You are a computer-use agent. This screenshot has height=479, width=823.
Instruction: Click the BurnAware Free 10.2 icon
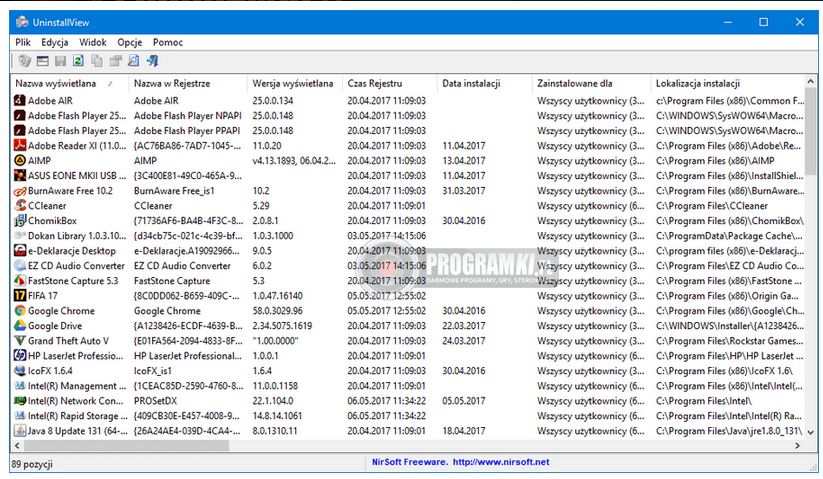pyautogui.click(x=19, y=190)
